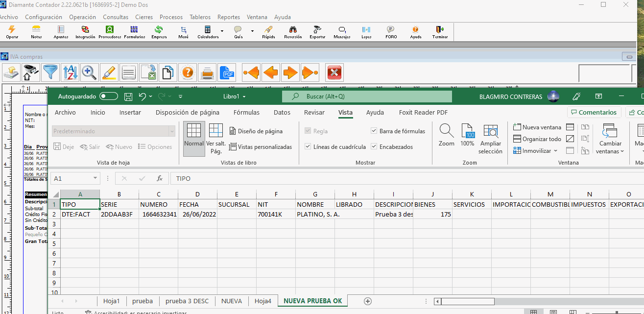Save the Excel workbook with the floppy icon
Image resolution: width=644 pixels, height=314 pixels.
(x=128, y=97)
